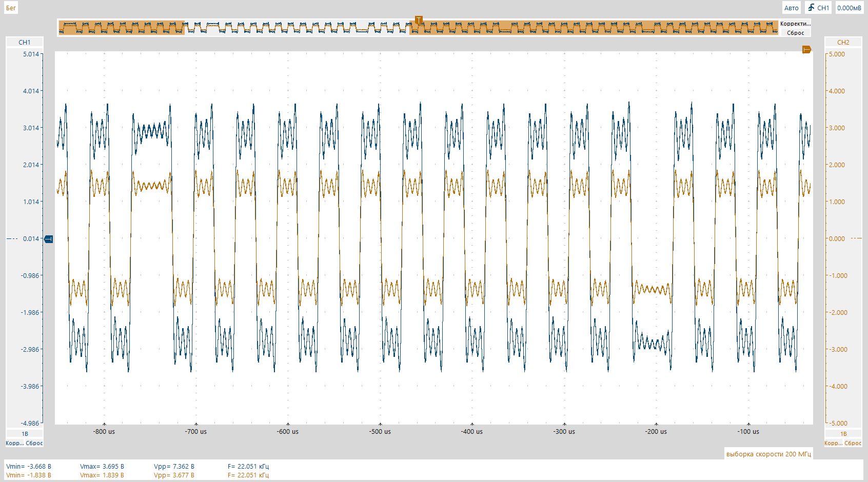The image size is (868, 482).
Task: Click the '5.000' CH2 scale value
Action: pos(837,54)
